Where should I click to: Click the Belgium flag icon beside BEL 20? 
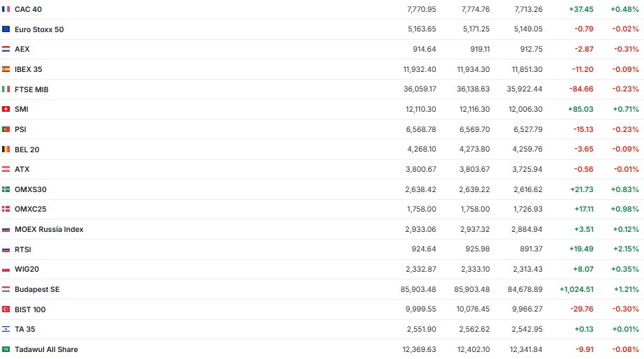tap(6, 149)
